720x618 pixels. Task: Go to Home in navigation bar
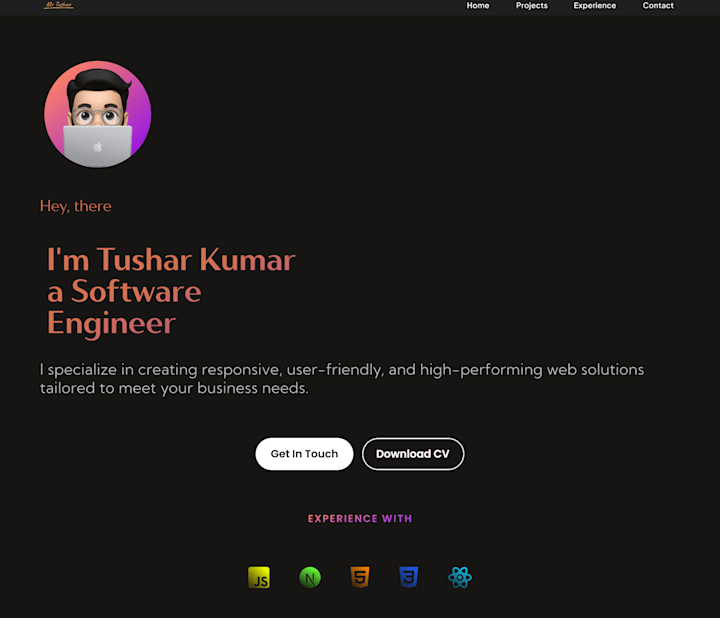pos(478,6)
